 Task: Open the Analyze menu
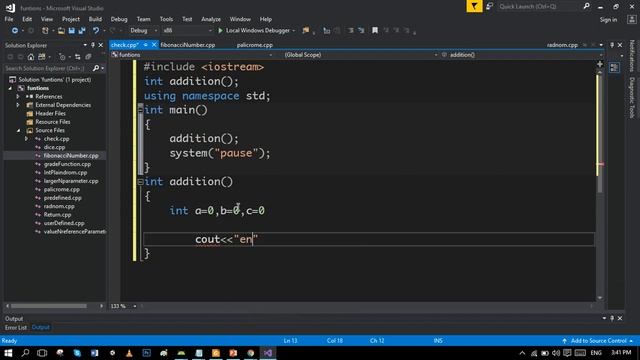pos(211,19)
